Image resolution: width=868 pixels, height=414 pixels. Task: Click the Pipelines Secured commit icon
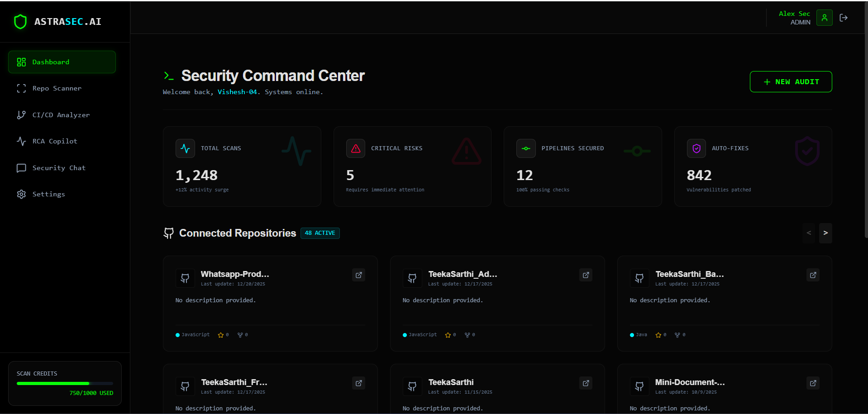(526, 148)
